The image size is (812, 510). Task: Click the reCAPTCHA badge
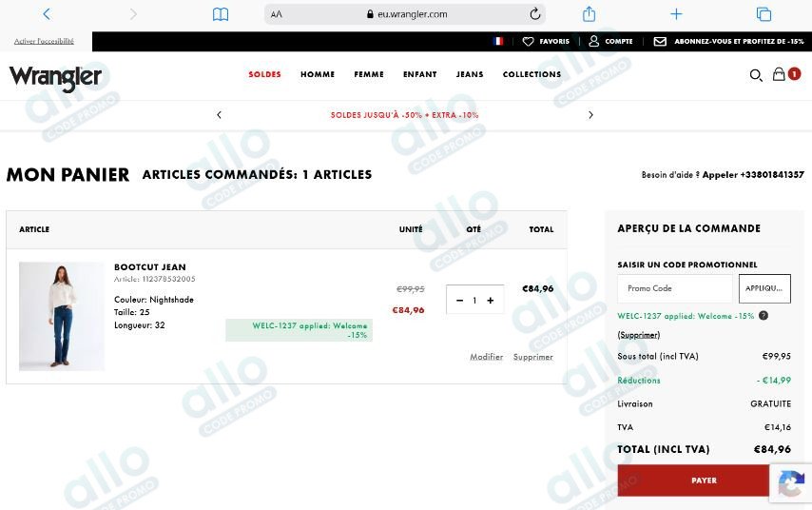pos(791,483)
